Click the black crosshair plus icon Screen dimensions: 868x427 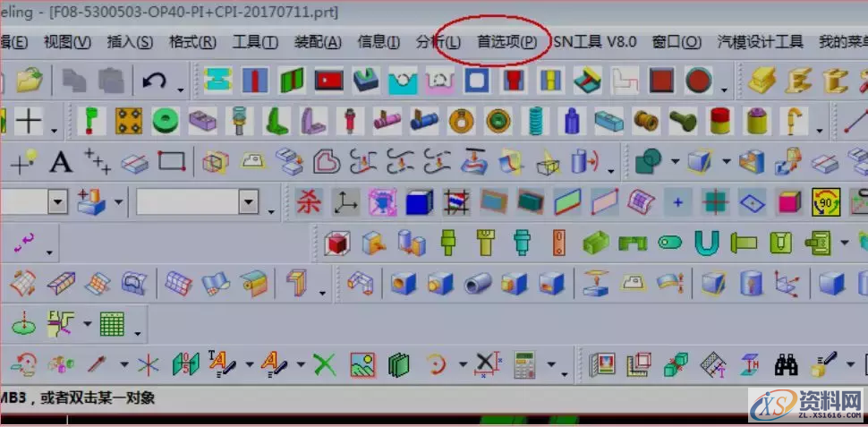coord(29,121)
